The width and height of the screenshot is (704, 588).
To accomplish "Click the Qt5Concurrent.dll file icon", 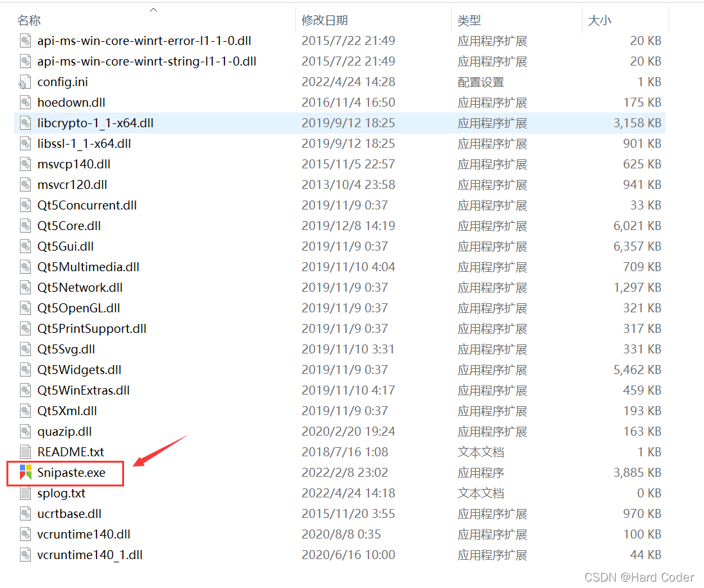I will 26,206.
